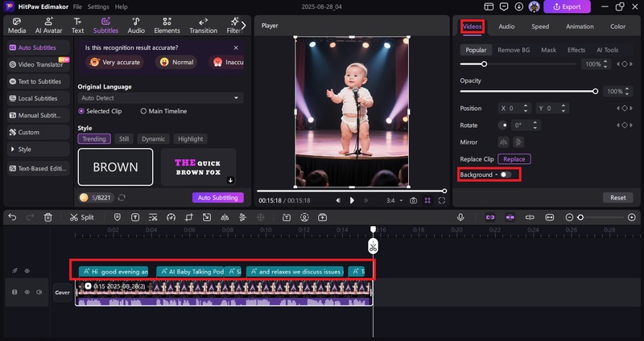This screenshot has height=341, width=644.
Task: Open the Elements panel
Action: pos(167,26)
